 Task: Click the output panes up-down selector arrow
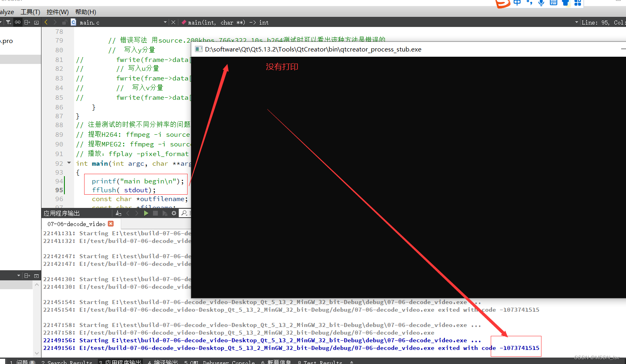click(x=352, y=362)
